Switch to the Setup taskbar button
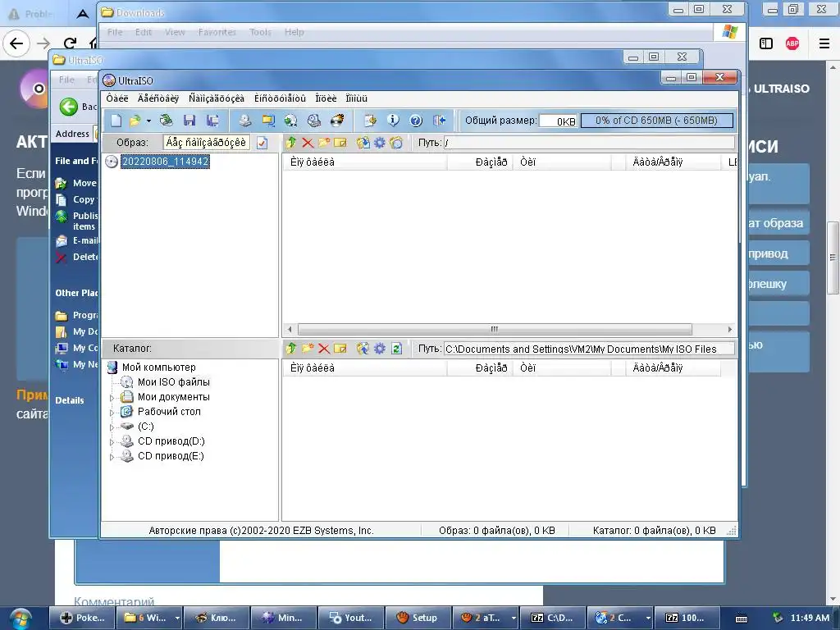The image size is (840, 630). coord(418,618)
